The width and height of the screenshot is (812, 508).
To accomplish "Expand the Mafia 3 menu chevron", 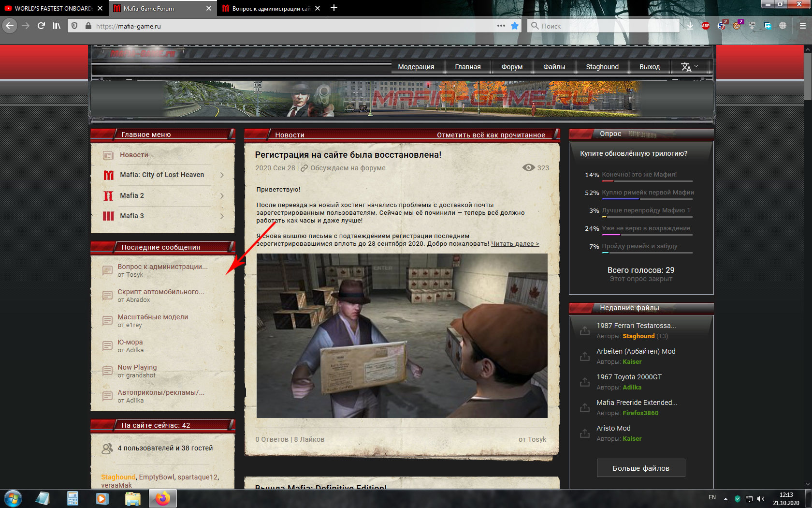I will pos(222,216).
